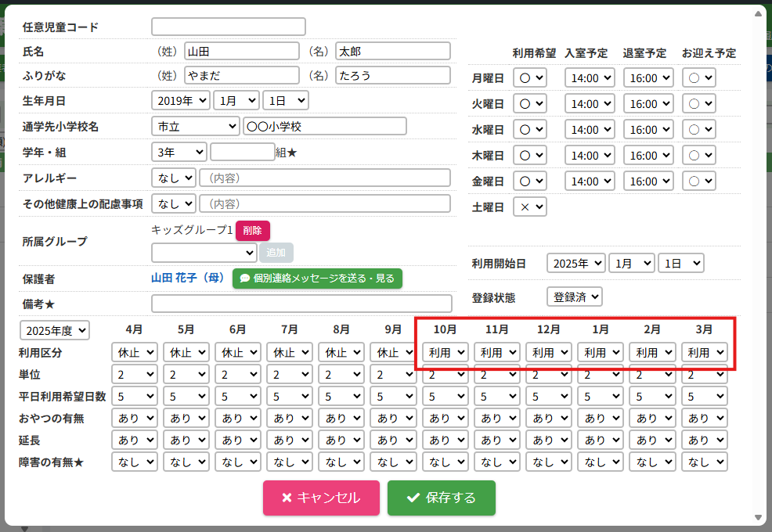The width and height of the screenshot is (772, 532).
Task: Click the red 削除 group delete button
Action: [252, 231]
